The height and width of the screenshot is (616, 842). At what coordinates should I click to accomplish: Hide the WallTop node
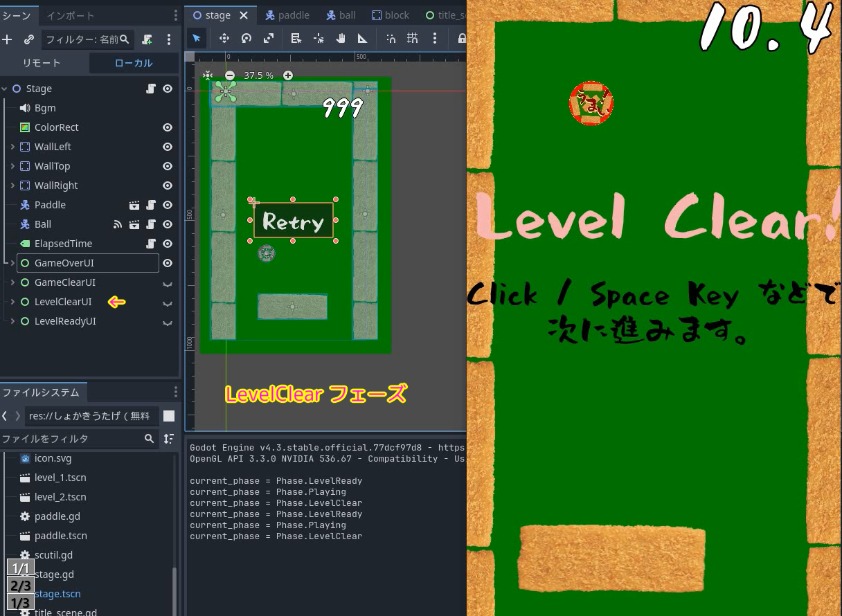click(168, 166)
